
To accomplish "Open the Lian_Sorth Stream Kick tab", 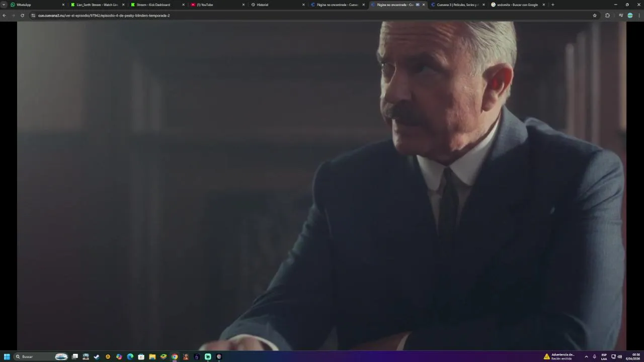I will point(97,5).
